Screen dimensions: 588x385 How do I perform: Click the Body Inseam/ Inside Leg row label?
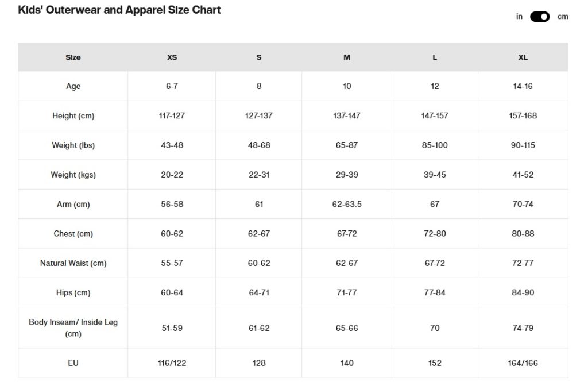(x=73, y=328)
